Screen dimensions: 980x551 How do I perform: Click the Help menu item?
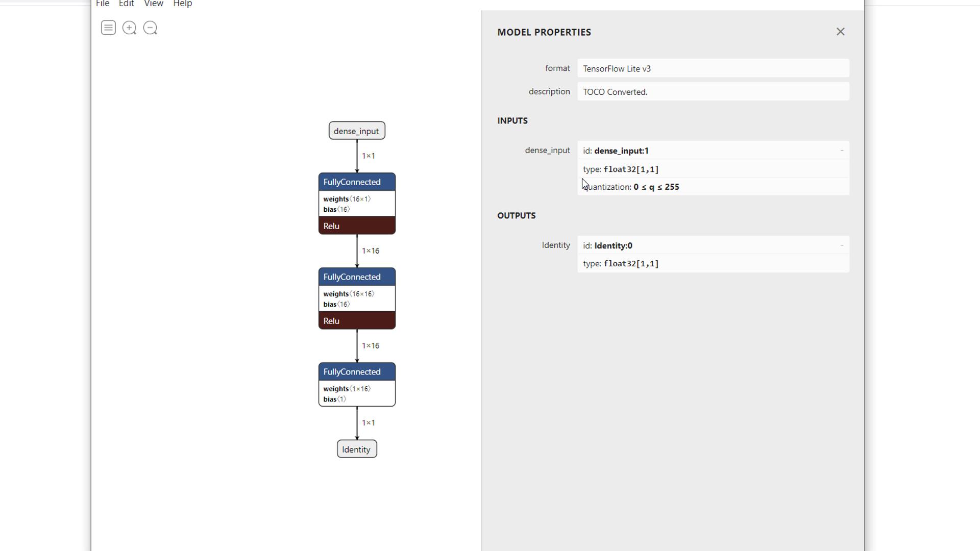click(182, 4)
